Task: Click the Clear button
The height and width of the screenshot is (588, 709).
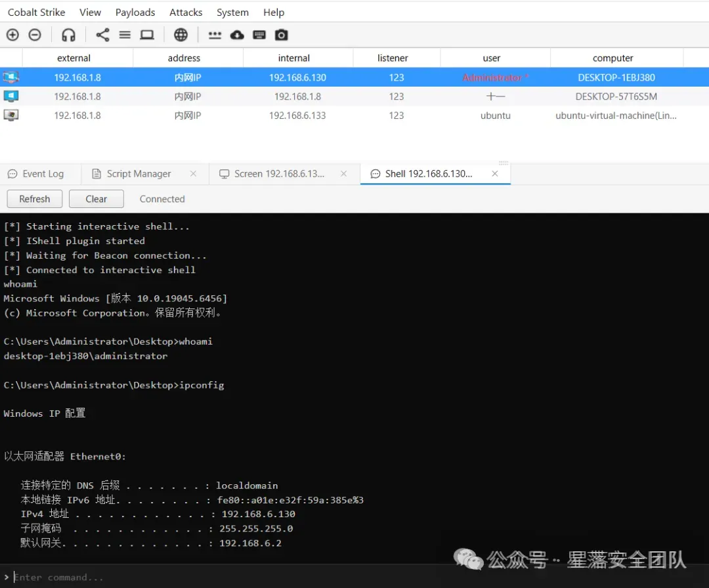Action: (x=97, y=199)
